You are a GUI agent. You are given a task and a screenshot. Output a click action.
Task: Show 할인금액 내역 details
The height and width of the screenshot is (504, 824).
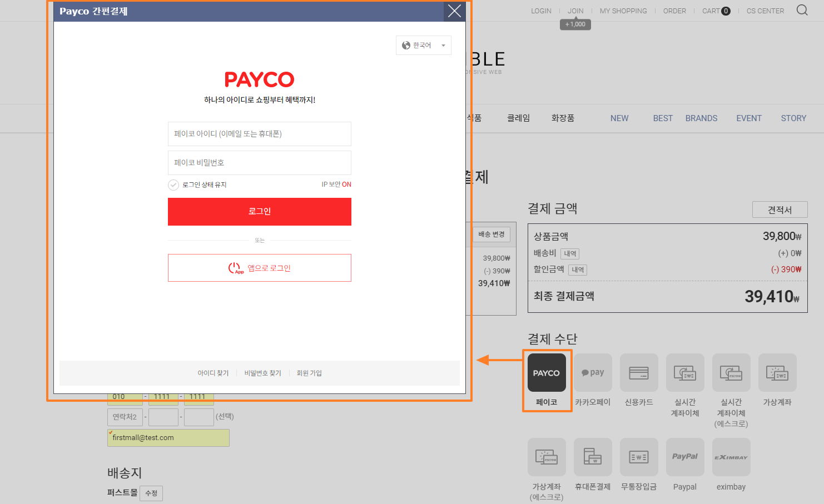point(578,270)
